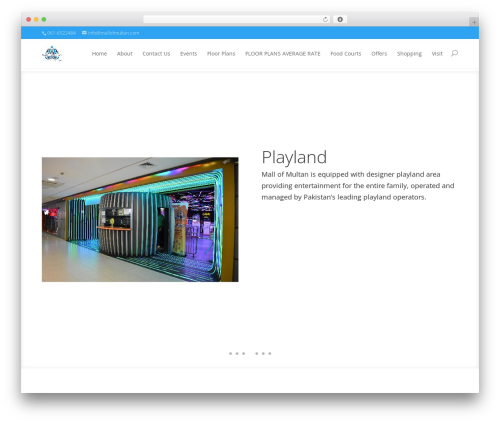The image size is (500, 423).
Task: Select the second slider pagination dot
Action: [237, 353]
